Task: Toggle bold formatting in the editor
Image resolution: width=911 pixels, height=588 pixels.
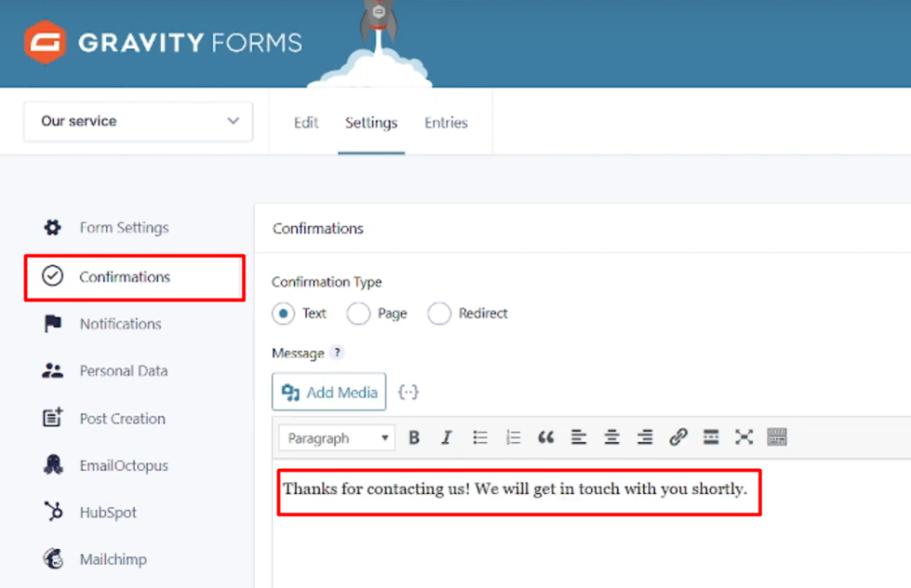Action: coord(414,437)
